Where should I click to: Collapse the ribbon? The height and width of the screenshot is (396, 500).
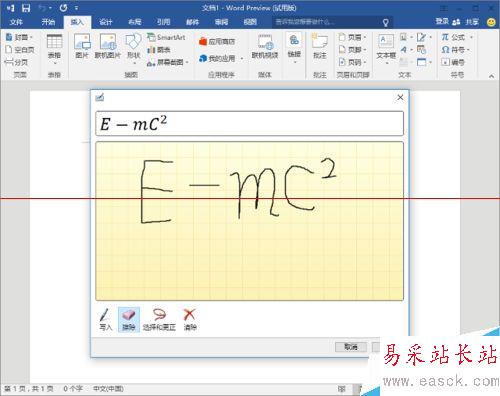pos(491,76)
